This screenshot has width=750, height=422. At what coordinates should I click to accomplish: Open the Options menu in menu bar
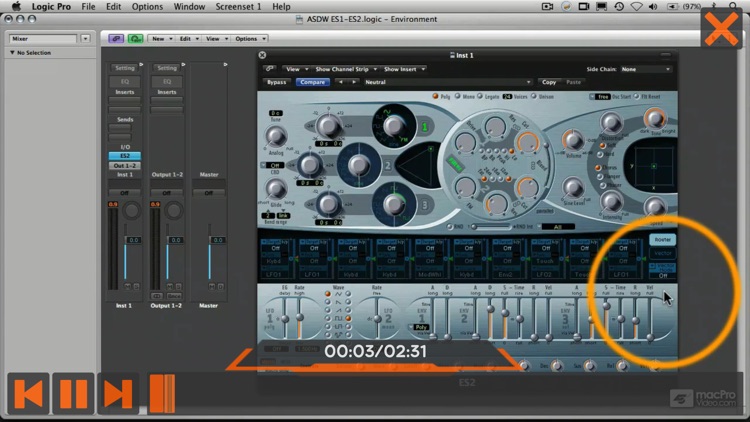click(147, 7)
